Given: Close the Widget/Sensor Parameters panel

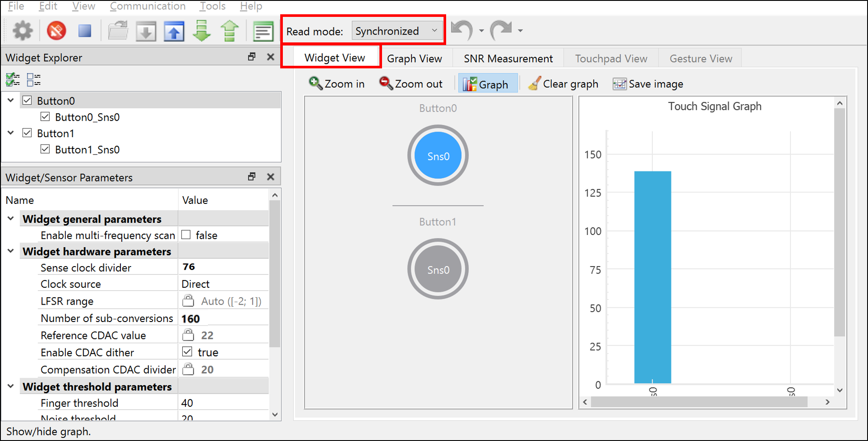Looking at the screenshot, I should tap(271, 177).
